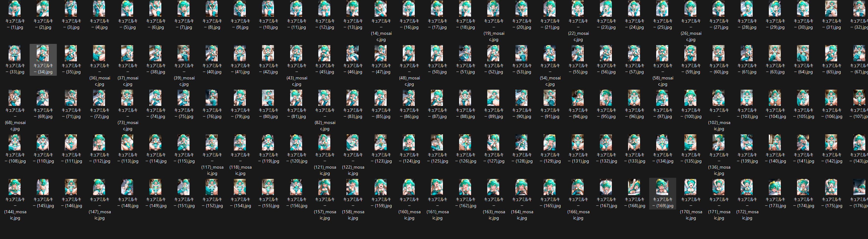Image resolution: width=868 pixels, height=239 pixels.
Task: Click the file name ending in (19)_mosaic.jpg
Action: tap(494, 30)
